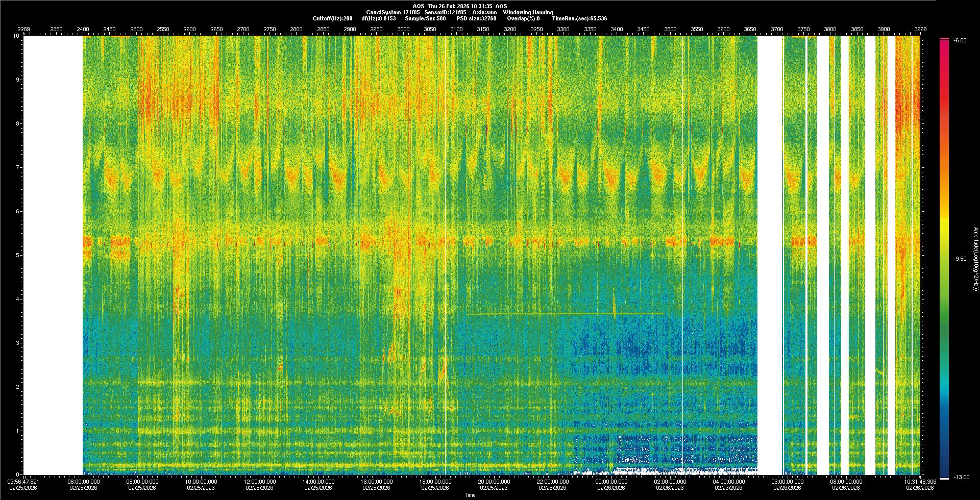Viewport: 980px width, 500px height.
Task: Click the 03:56:47.821 start time label
Action: 23,484
